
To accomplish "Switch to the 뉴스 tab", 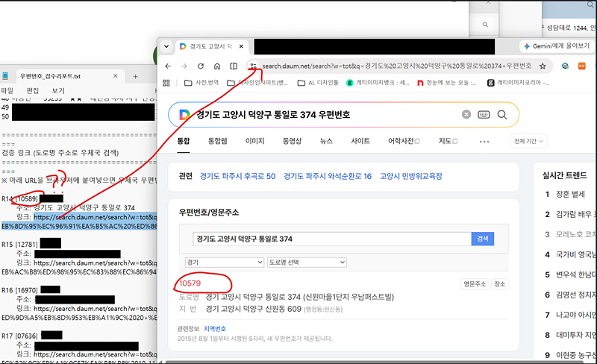I will (x=326, y=141).
